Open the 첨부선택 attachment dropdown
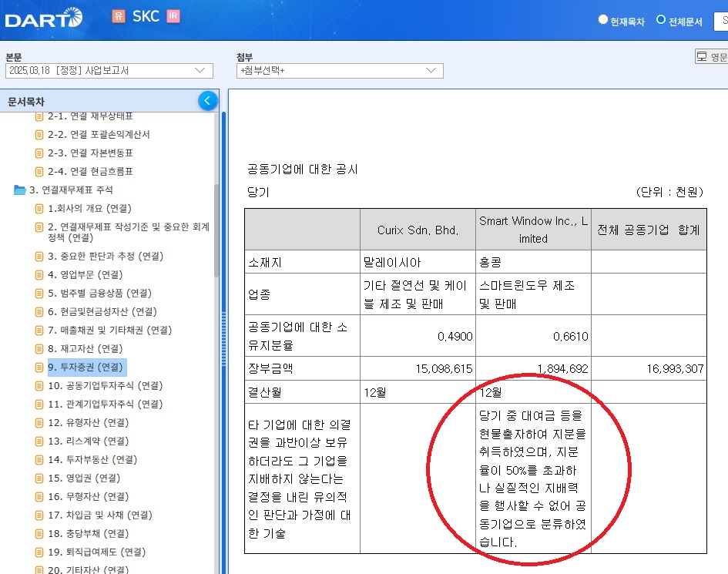 (x=340, y=71)
